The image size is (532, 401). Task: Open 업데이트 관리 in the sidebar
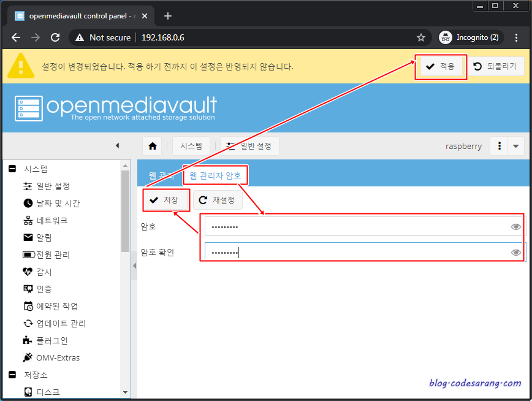pyautogui.click(x=55, y=323)
